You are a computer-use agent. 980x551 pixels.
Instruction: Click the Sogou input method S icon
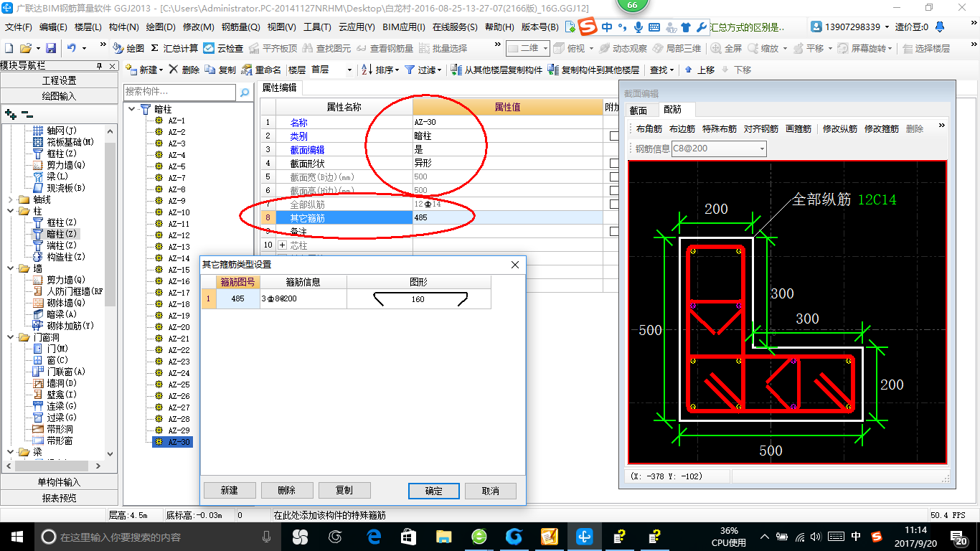(x=588, y=27)
